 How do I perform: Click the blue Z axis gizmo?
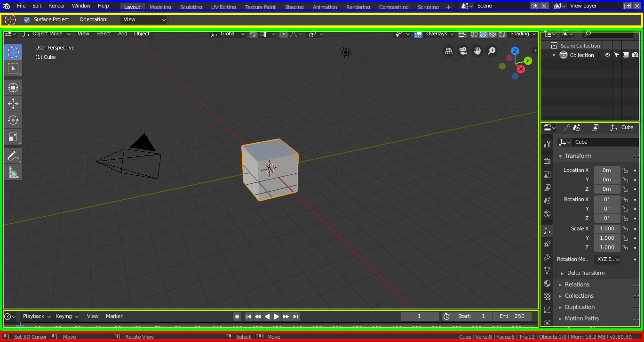coord(515,51)
